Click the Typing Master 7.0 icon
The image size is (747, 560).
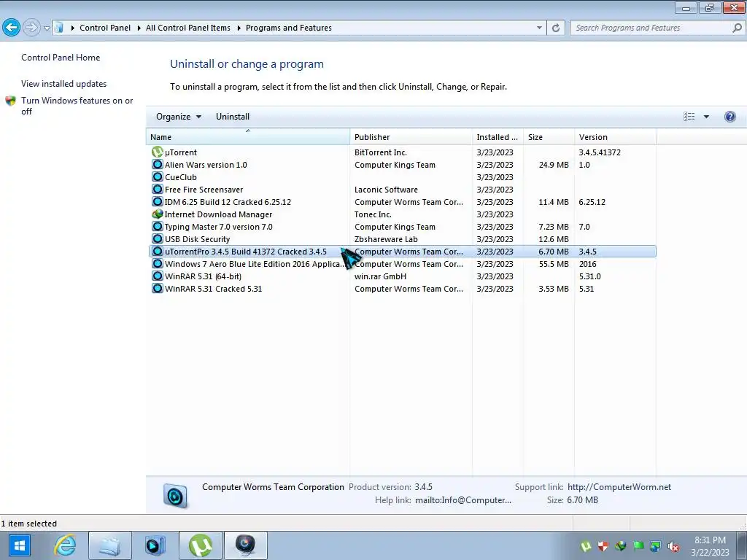[158, 226]
